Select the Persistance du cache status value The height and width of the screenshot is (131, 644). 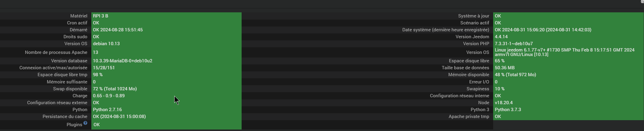click(x=119, y=117)
